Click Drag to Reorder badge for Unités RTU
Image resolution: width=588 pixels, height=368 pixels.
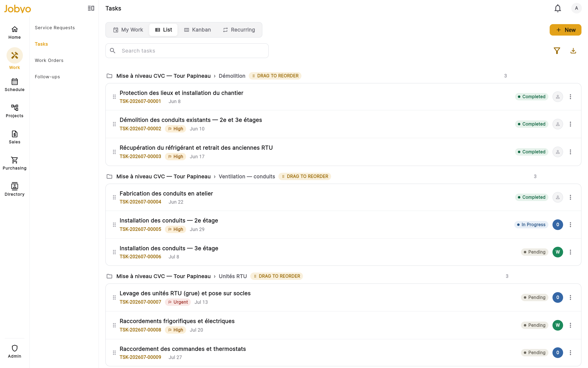pos(276,276)
